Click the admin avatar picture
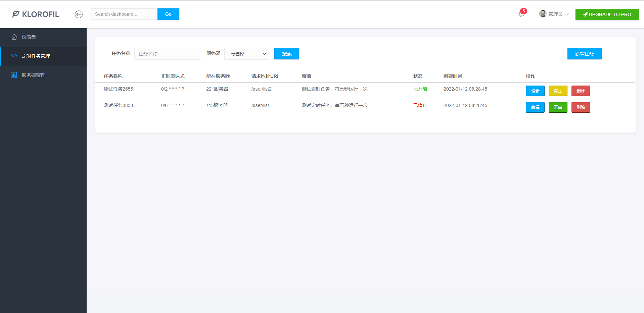Screen dimensions: 644x313 coord(543,14)
